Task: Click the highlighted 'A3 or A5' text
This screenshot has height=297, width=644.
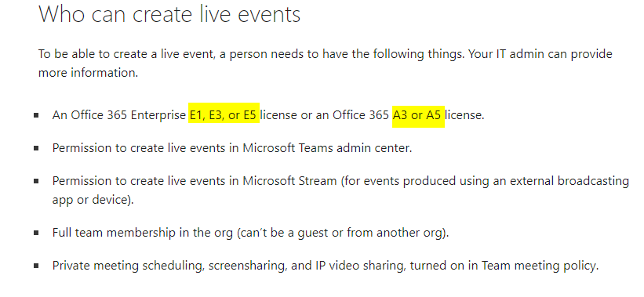Action: point(418,115)
